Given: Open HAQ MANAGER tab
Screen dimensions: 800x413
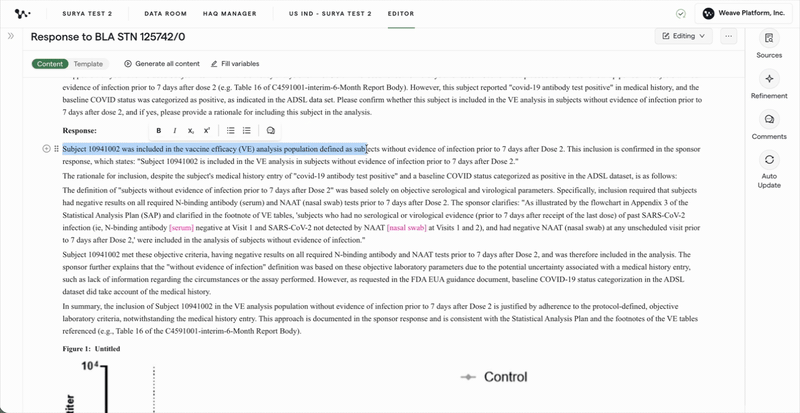Looking at the screenshot, I should [x=230, y=14].
